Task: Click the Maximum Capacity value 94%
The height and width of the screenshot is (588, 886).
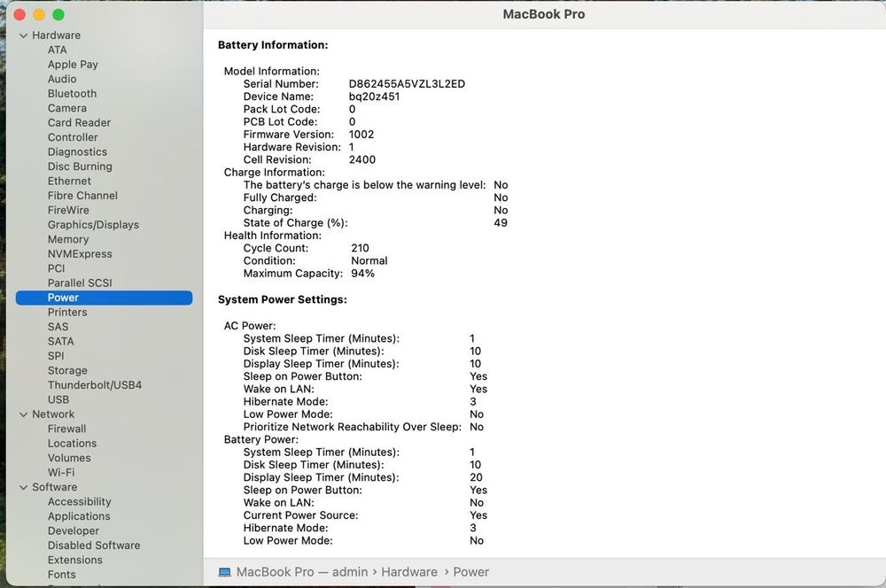Action: pyautogui.click(x=362, y=274)
